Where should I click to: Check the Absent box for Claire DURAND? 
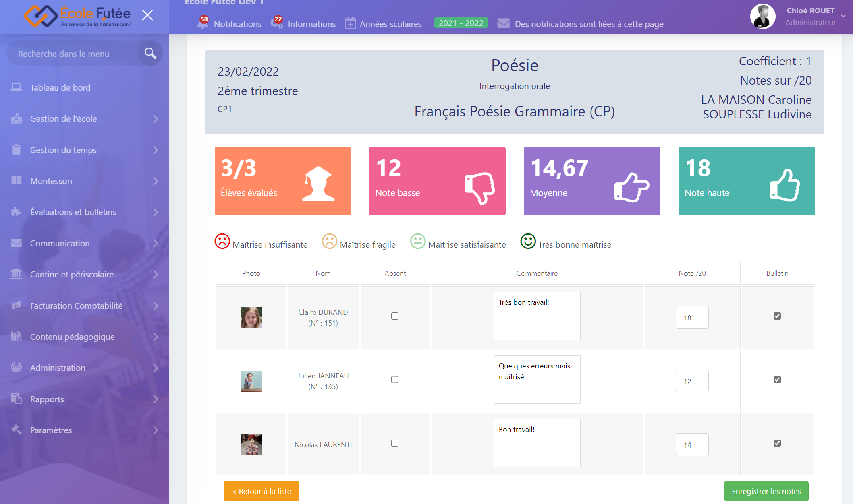pos(394,316)
